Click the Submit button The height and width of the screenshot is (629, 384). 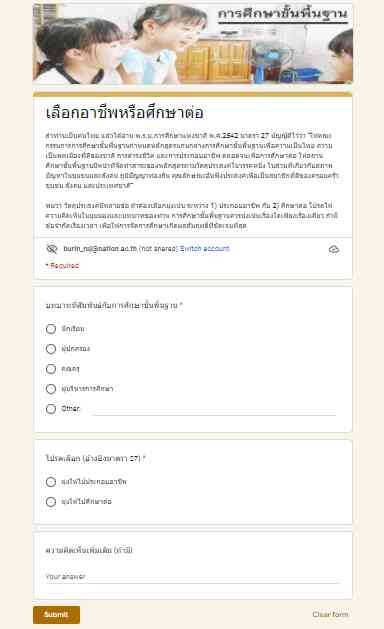coord(57,615)
